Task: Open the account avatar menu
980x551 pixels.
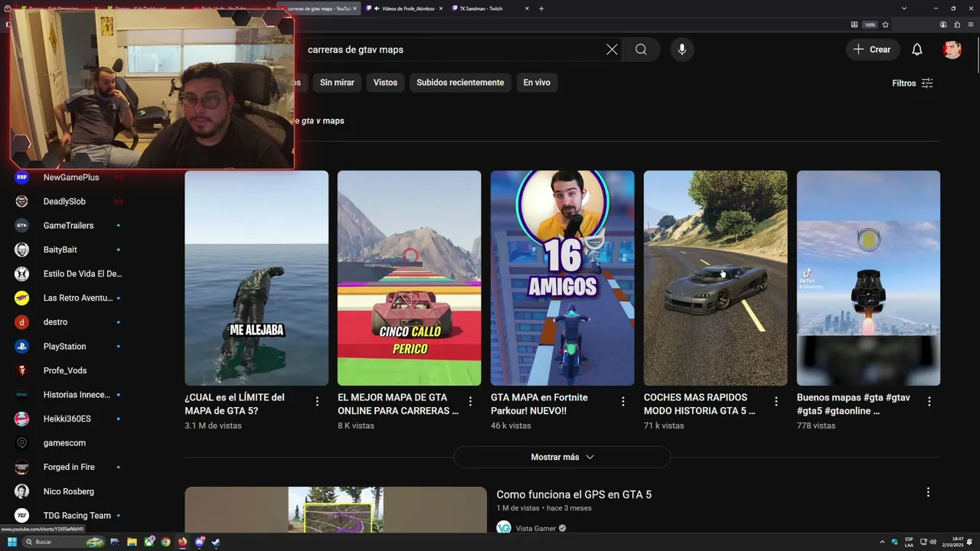Action: (952, 50)
